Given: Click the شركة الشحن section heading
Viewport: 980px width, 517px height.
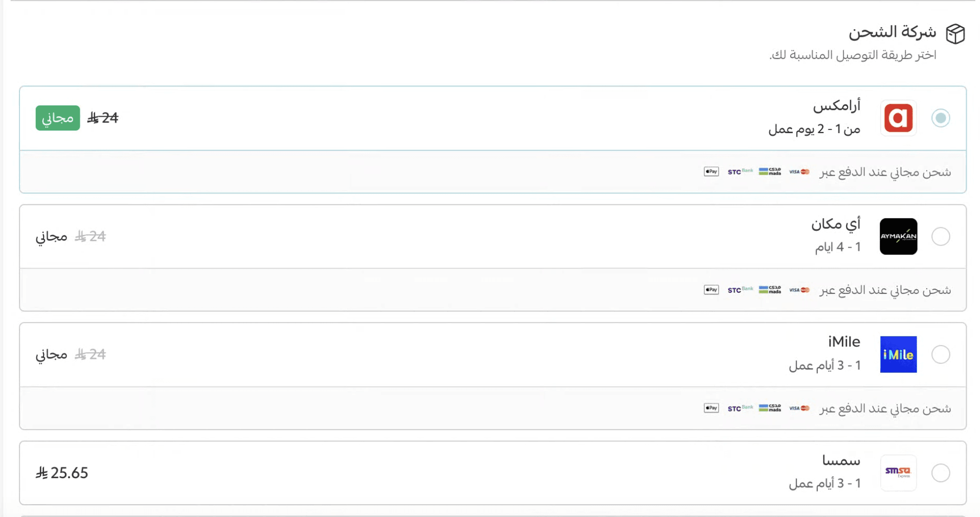Looking at the screenshot, I should (x=893, y=32).
